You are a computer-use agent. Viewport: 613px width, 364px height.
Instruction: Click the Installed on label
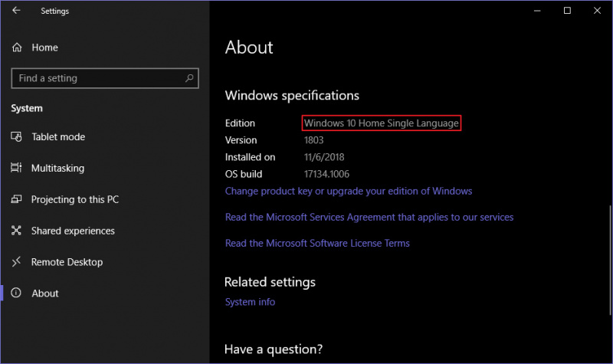click(x=251, y=157)
